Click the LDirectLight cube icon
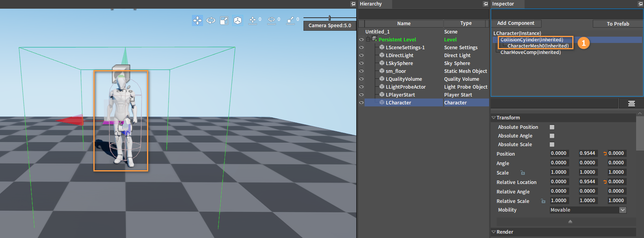Image resolution: width=644 pixels, height=238 pixels. (x=382, y=55)
